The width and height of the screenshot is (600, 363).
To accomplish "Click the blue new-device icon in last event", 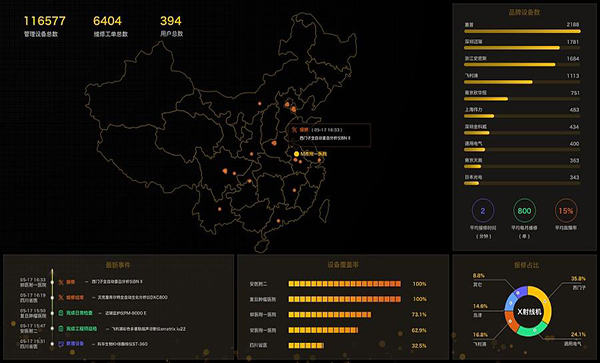I will click(x=61, y=344).
